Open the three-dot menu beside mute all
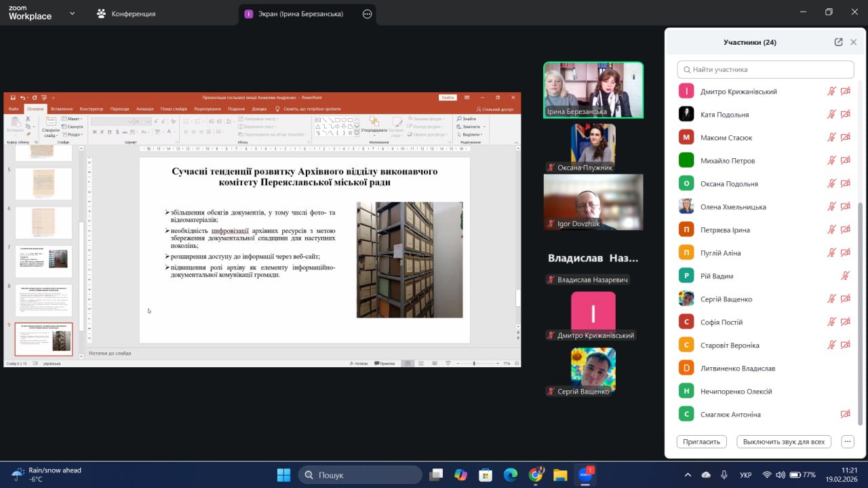 [x=847, y=442]
